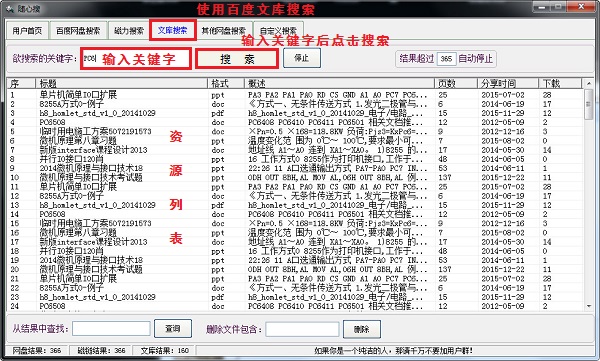
Task: Select row 7 新版interface课程设计2013
Action: pyautogui.click(x=295, y=150)
